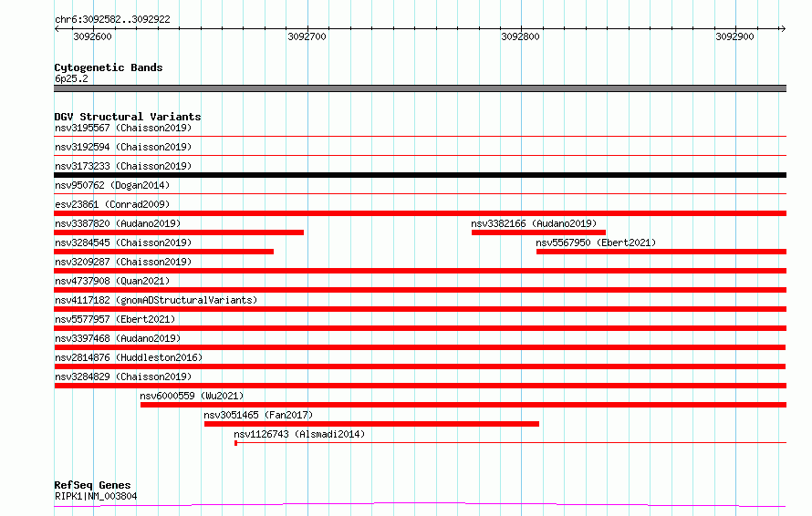Click the nsv3284829 (Chaisson2019) label
This screenshot has width=812, height=516.
click(x=123, y=377)
